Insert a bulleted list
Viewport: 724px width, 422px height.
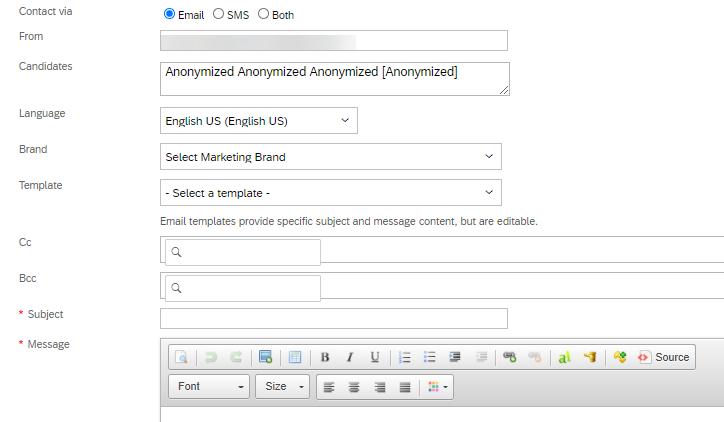click(x=429, y=357)
